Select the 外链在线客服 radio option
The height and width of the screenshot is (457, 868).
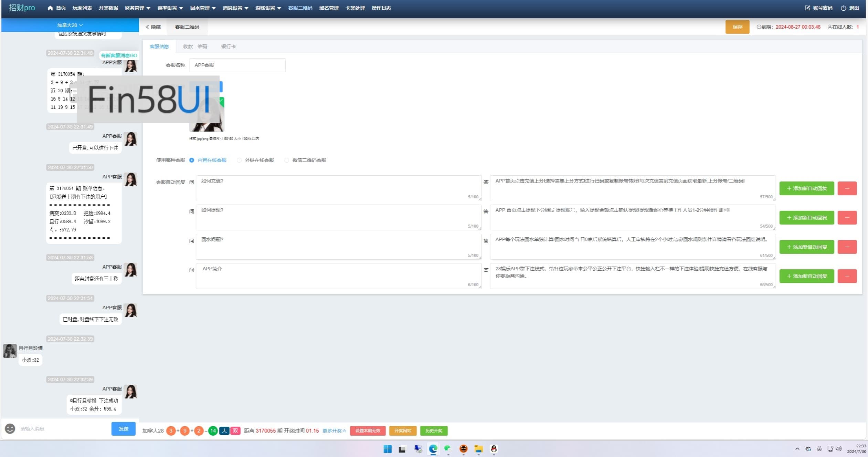coord(239,160)
